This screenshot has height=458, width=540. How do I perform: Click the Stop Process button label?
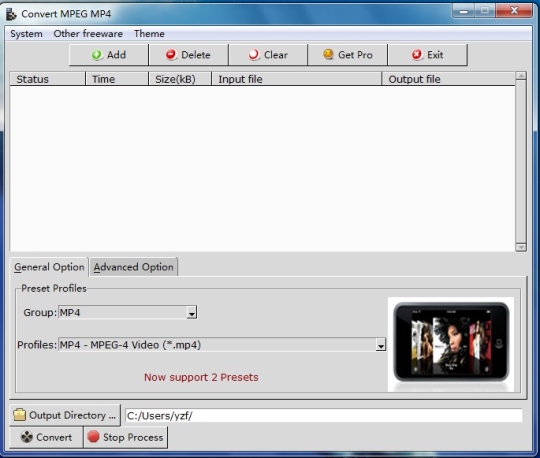(133, 437)
